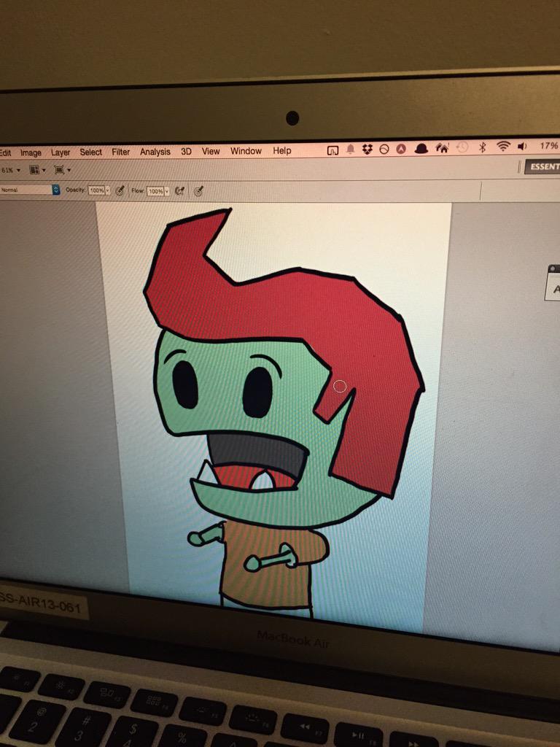Screen dimensions: 560x747
Task: Open the Arrange Documents dropdown
Action: 38,169
